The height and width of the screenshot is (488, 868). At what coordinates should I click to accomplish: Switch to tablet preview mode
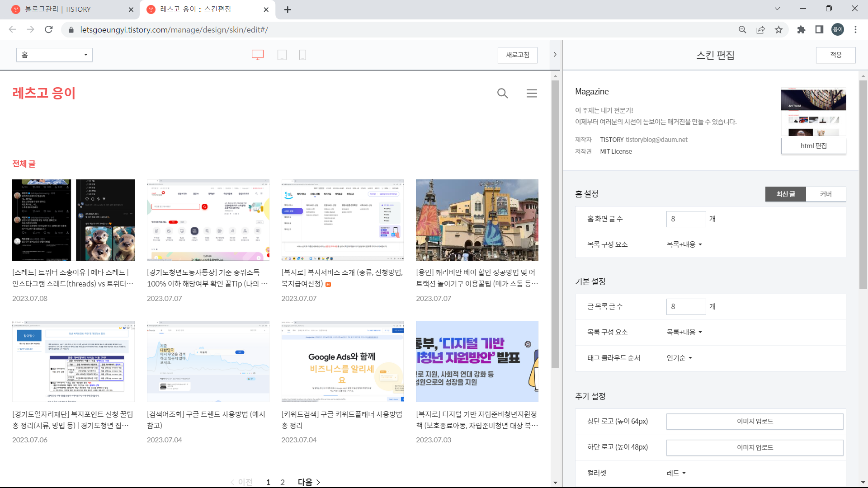tap(282, 55)
